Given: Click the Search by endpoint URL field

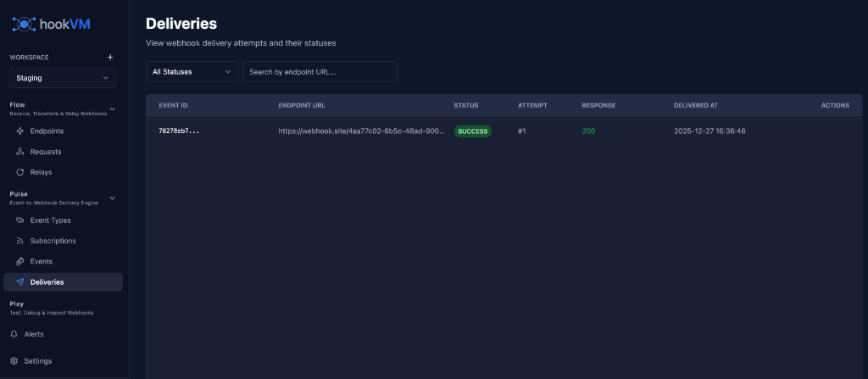Looking at the screenshot, I should tap(320, 72).
